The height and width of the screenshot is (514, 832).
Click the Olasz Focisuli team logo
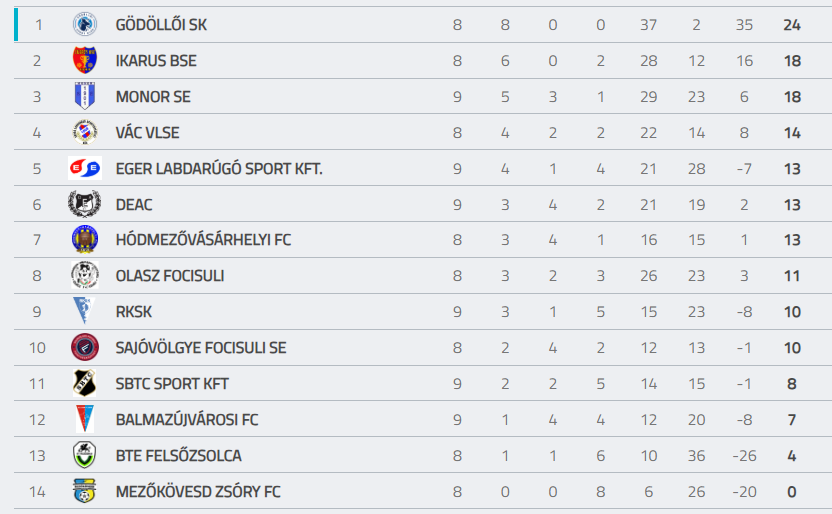tap(85, 276)
